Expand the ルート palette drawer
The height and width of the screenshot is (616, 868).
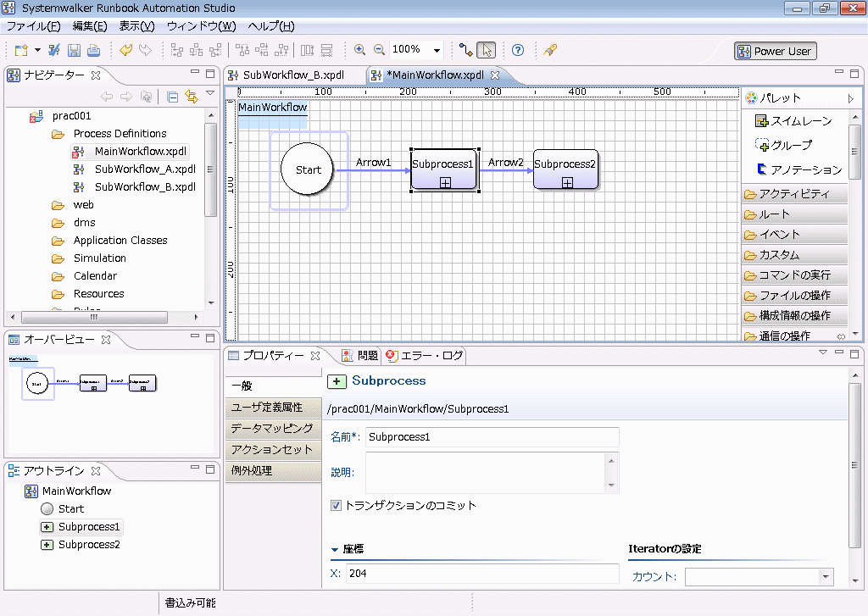pyautogui.click(x=794, y=214)
